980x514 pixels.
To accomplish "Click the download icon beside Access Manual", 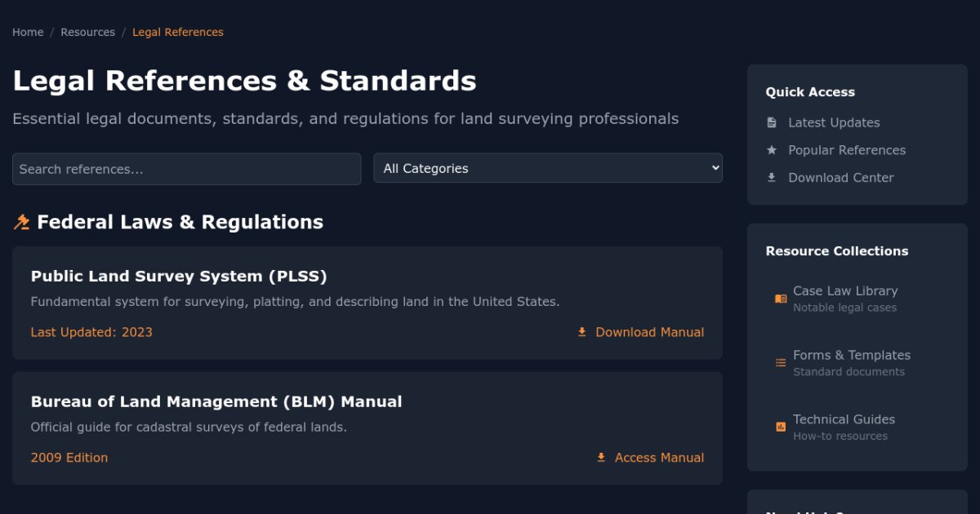I will (x=601, y=458).
